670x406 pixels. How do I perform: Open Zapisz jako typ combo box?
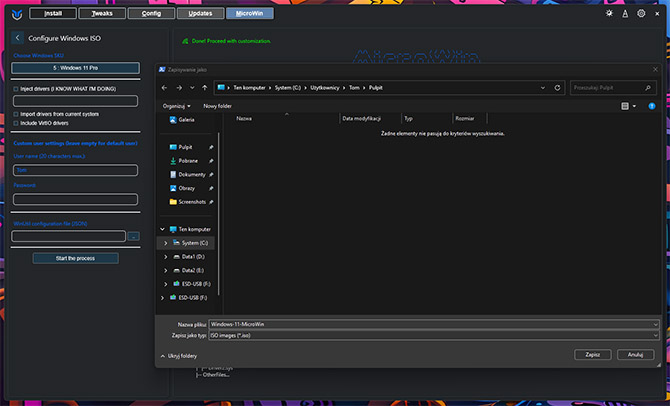pyautogui.click(x=434, y=335)
